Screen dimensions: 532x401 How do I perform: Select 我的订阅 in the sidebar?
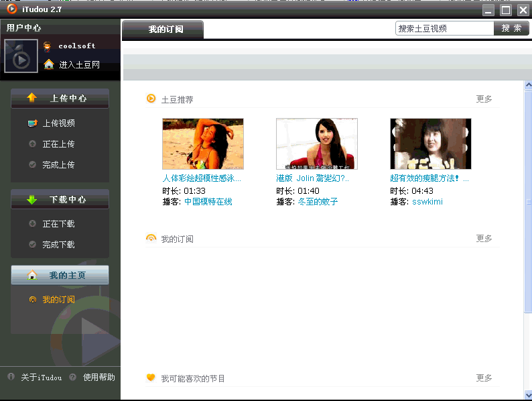coord(59,300)
